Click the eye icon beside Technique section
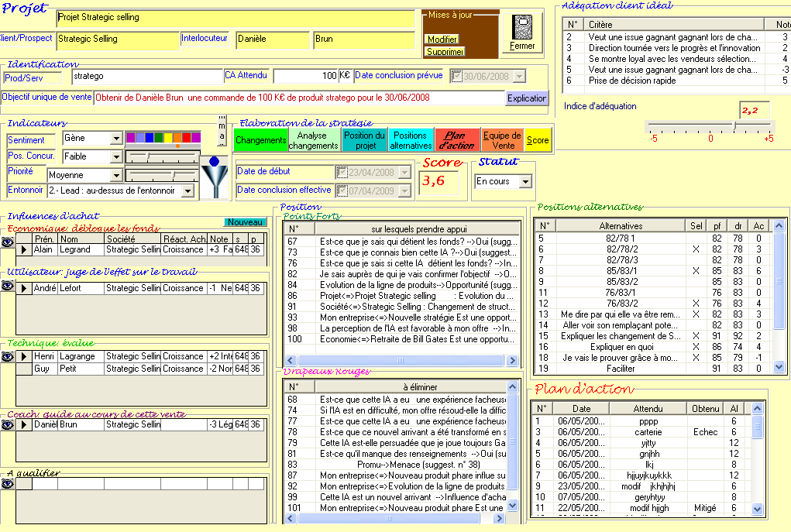 tap(8, 356)
